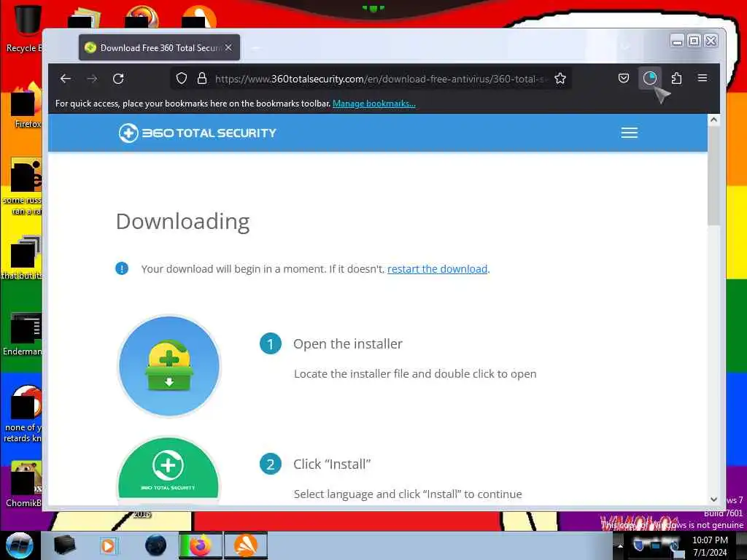Close the 360 Total Security tab
747x560 pixels.
click(x=228, y=47)
